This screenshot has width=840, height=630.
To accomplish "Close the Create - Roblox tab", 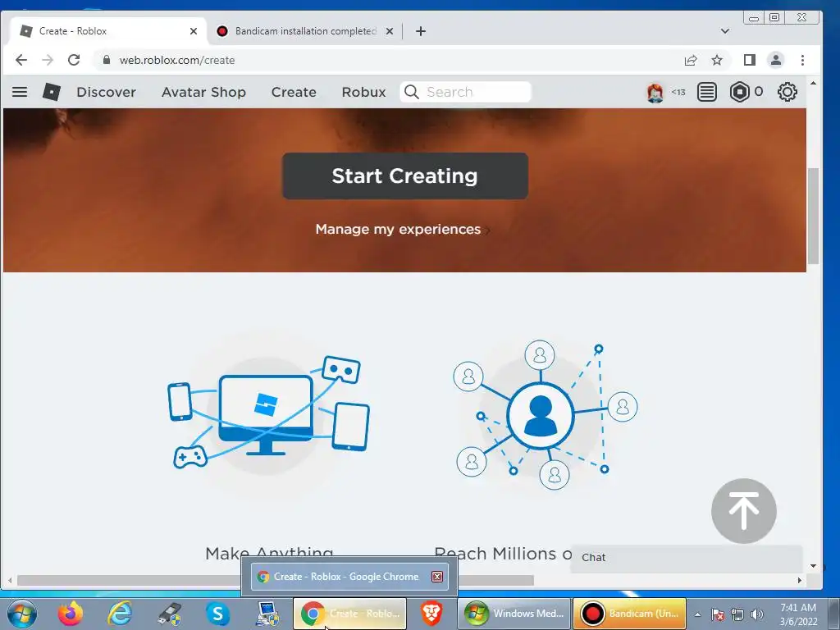I will (x=194, y=31).
